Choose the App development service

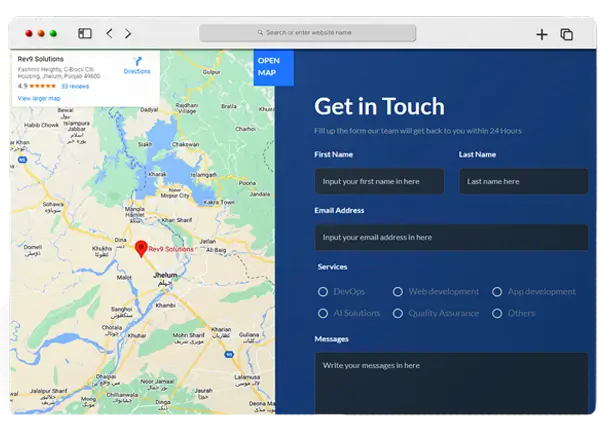pyautogui.click(x=497, y=291)
